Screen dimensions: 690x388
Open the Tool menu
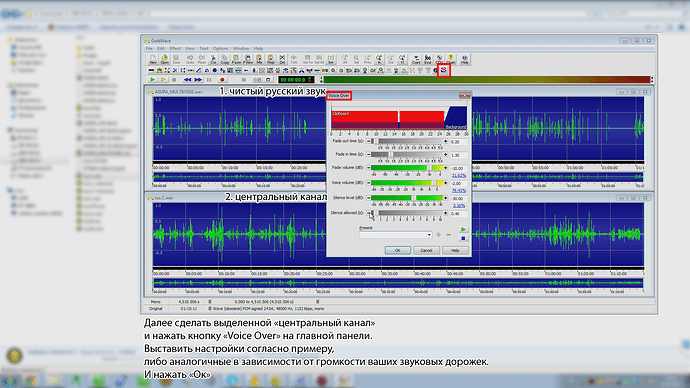[204, 48]
